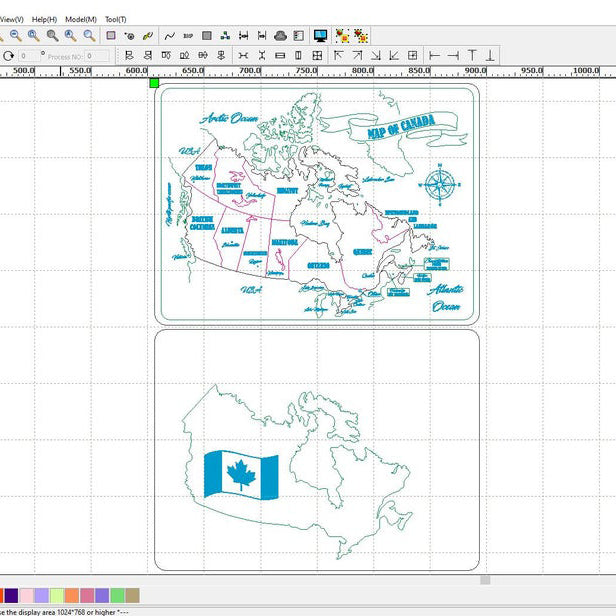Pick the orange layer color swatch
The image size is (616, 616).
point(72,596)
